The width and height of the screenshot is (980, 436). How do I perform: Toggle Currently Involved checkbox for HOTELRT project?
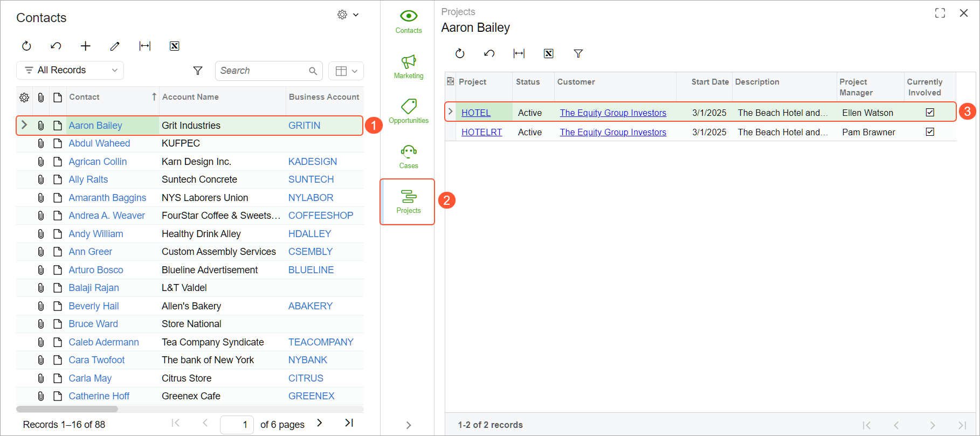930,132
